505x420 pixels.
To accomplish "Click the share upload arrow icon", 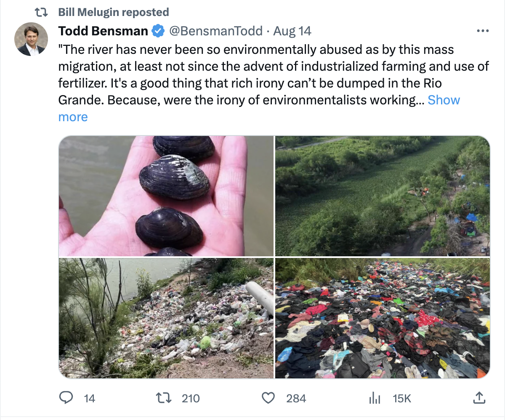I will (478, 398).
